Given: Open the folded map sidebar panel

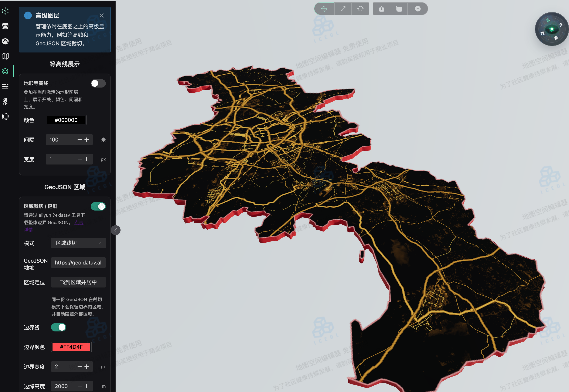Looking at the screenshot, I should click(x=5, y=56).
